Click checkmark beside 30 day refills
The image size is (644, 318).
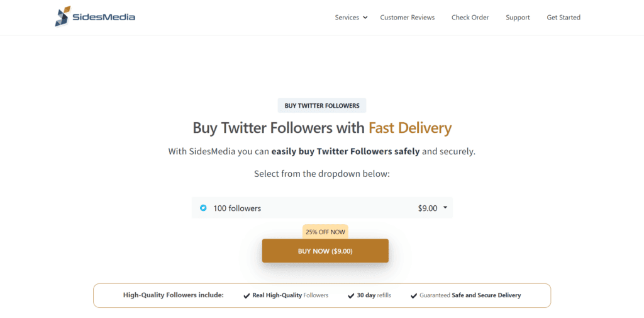pyautogui.click(x=351, y=295)
